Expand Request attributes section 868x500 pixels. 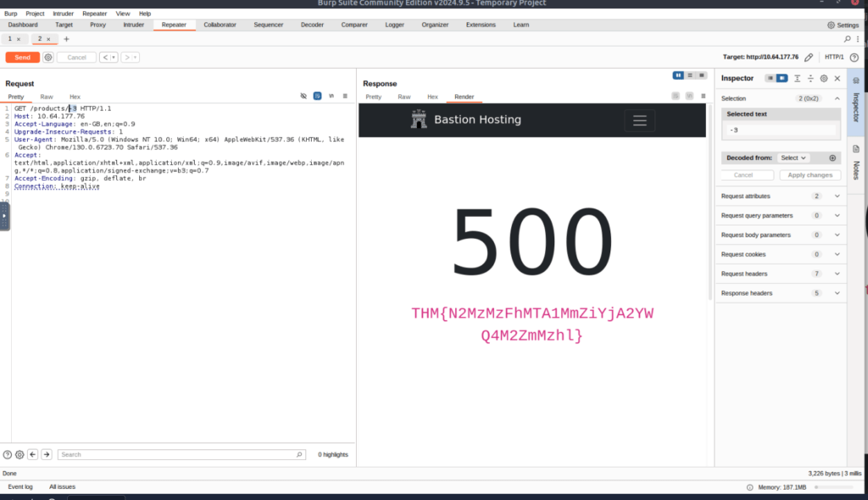[781, 196]
